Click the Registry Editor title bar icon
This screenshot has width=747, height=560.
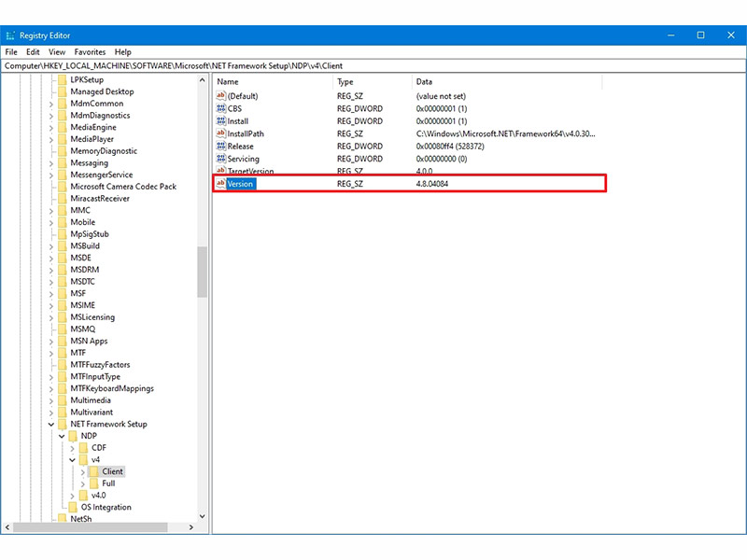click(10, 35)
